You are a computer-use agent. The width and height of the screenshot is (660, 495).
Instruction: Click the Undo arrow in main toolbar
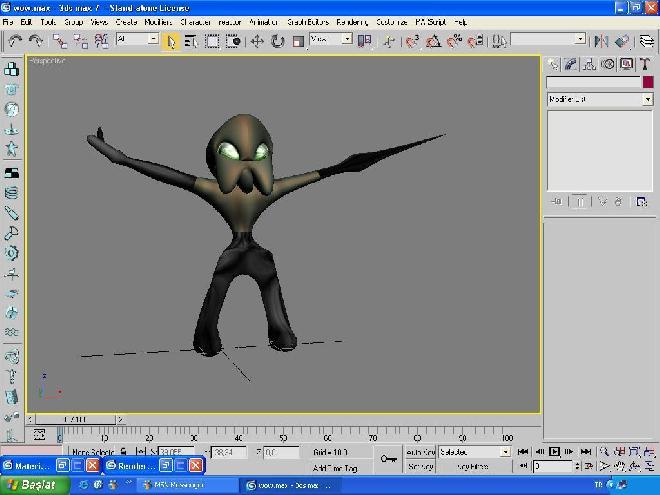point(14,41)
